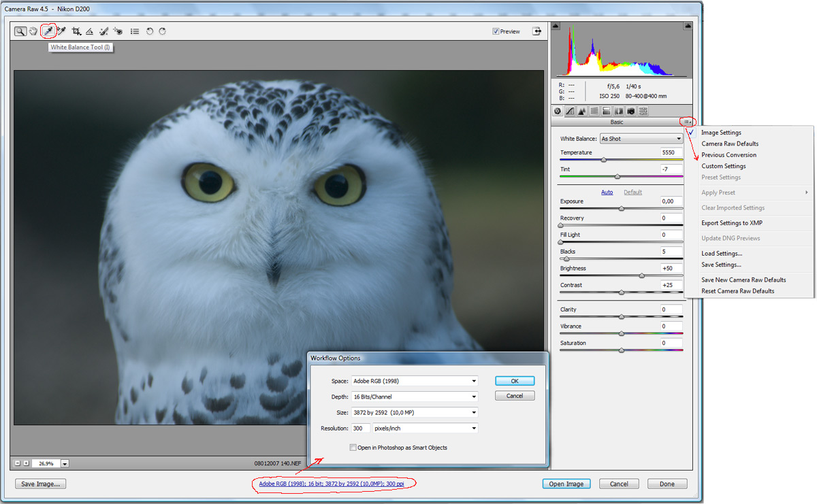Select Save Settings... menu entry

[721, 265]
